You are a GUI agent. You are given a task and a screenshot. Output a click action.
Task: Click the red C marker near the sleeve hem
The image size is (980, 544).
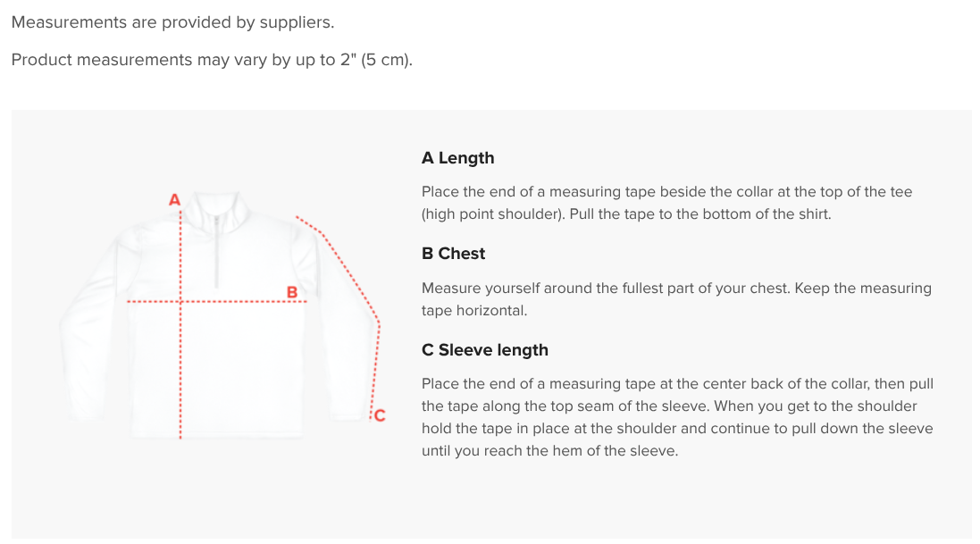pyautogui.click(x=380, y=415)
